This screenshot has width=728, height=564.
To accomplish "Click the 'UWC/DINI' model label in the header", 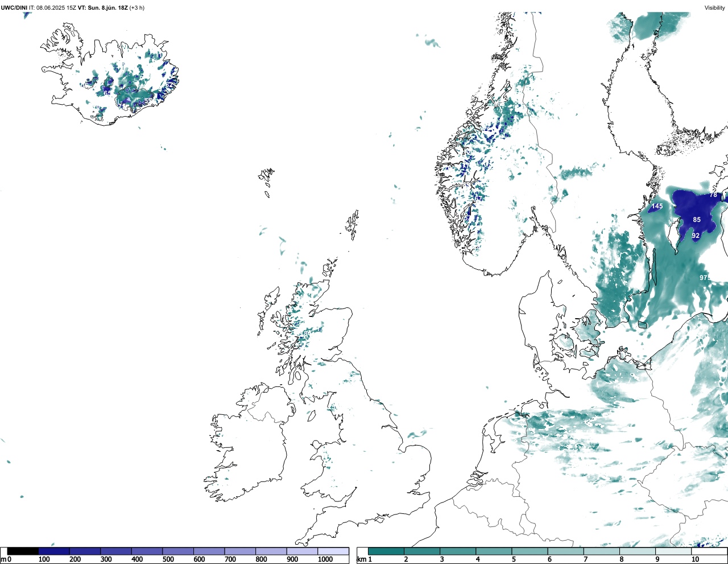I will (x=14, y=8).
